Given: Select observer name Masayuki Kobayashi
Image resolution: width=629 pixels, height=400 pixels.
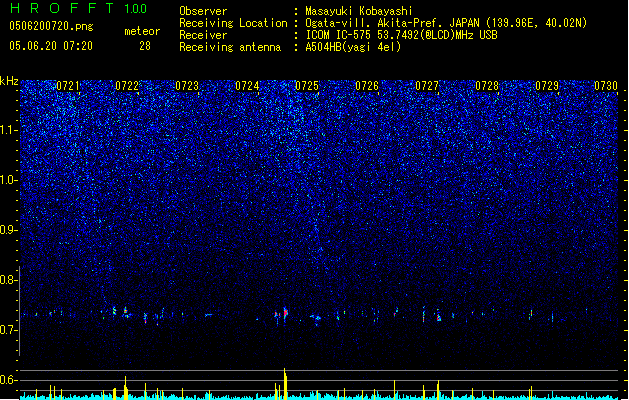Looking at the screenshot, I should tap(359, 11).
